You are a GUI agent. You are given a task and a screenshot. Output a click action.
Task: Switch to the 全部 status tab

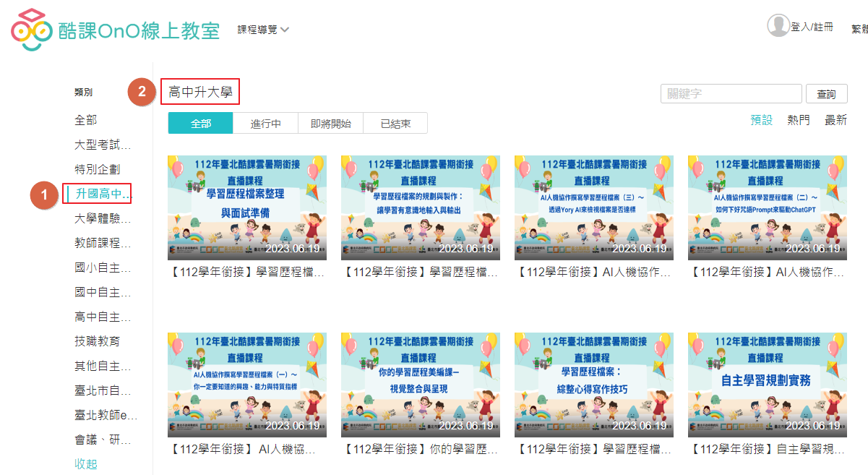201,124
